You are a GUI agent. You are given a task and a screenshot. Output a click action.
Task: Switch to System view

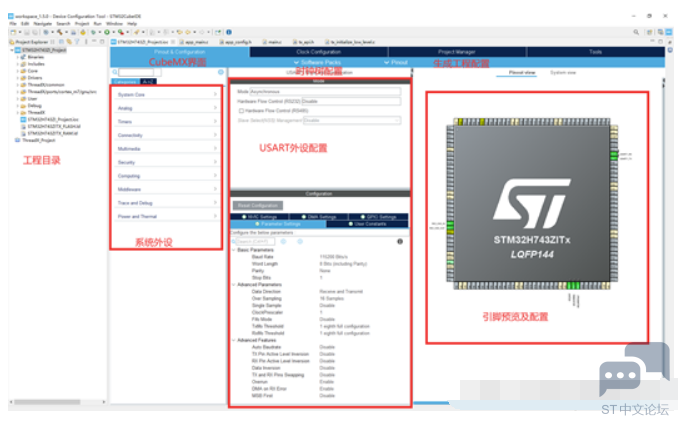pyautogui.click(x=563, y=73)
